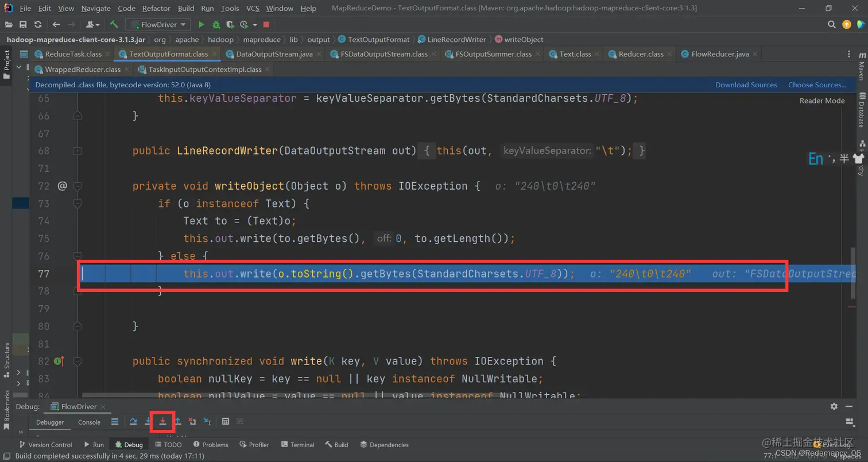868x462 pixels.
Task: Click Download Sources link
Action: (746, 85)
